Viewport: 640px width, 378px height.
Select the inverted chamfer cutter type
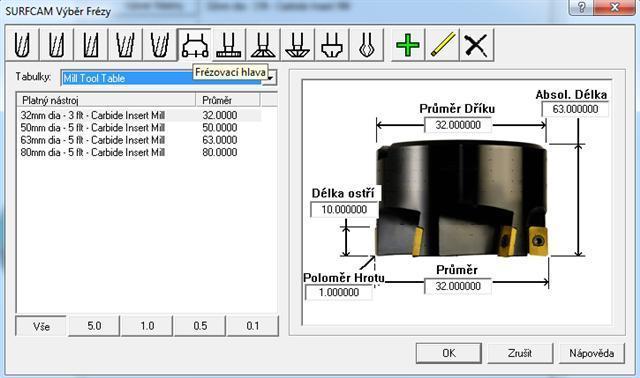point(298,45)
